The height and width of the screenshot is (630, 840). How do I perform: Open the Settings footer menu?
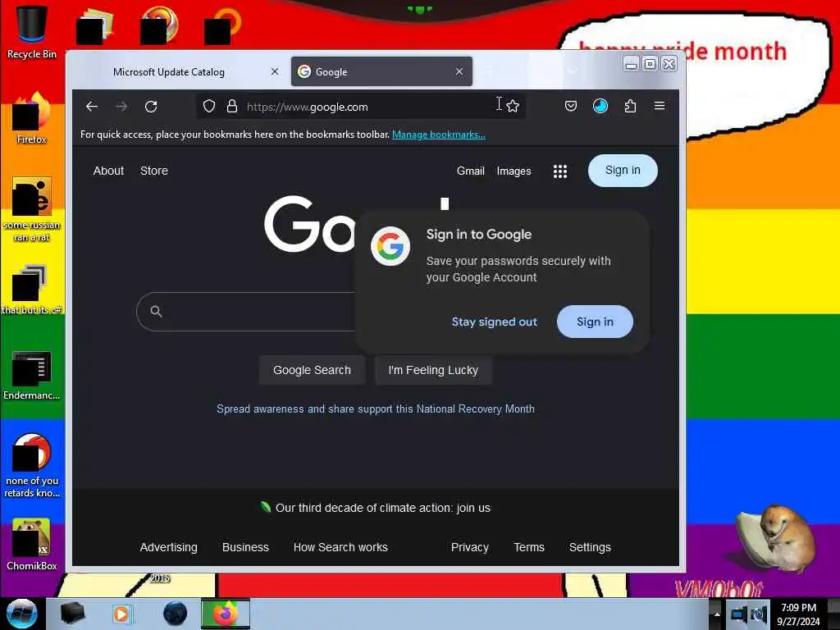pos(590,547)
